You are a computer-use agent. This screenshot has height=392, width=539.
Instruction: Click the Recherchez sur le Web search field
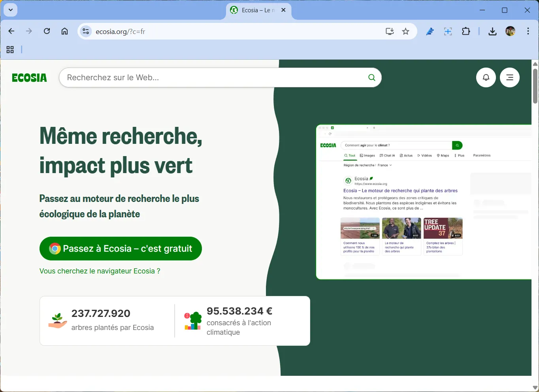[220, 77]
